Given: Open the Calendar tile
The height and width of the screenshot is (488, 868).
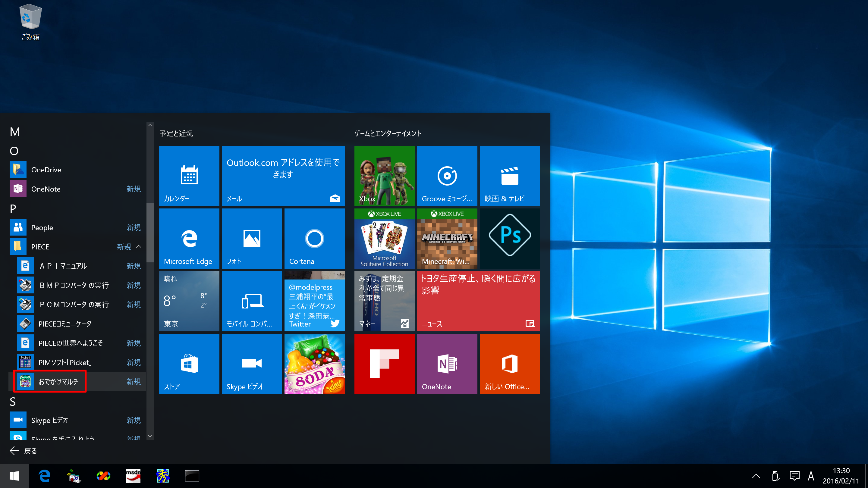Looking at the screenshot, I should point(189,175).
